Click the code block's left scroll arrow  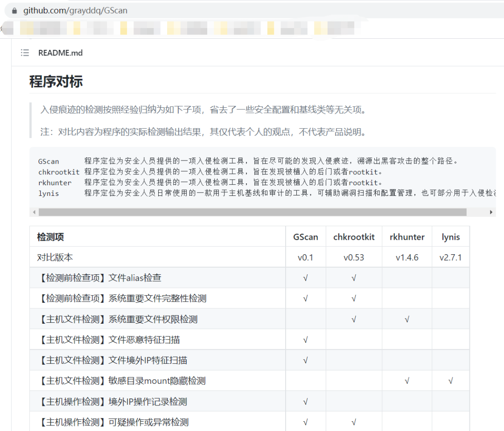click(34, 212)
